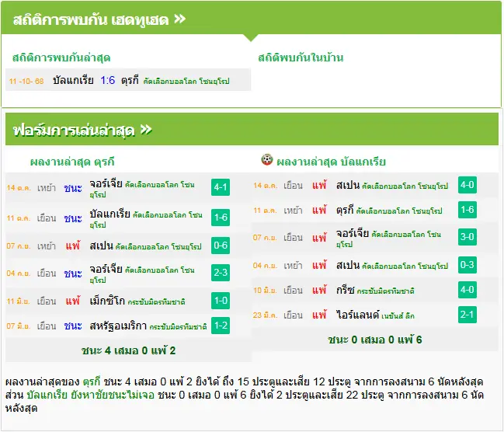Viewport: 504px width, 432px height.
Task: Click the 0-6 score badge for Spain
Action: click(221, 245)
